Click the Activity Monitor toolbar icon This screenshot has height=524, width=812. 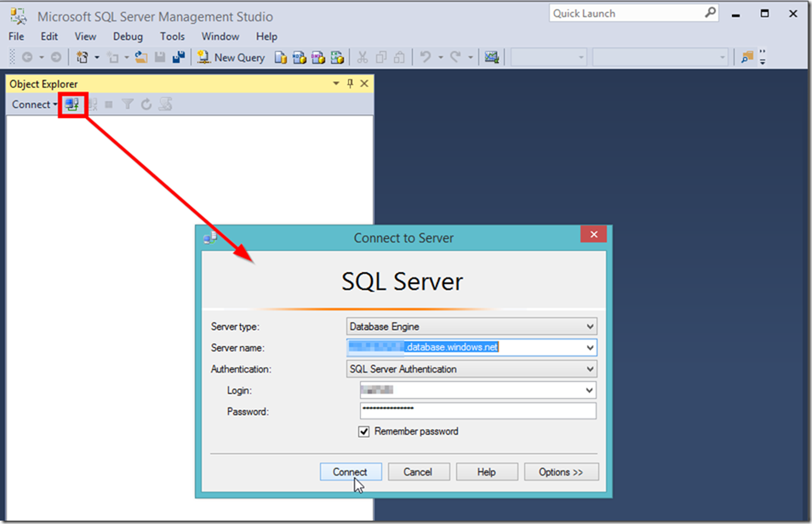[491, 58]
